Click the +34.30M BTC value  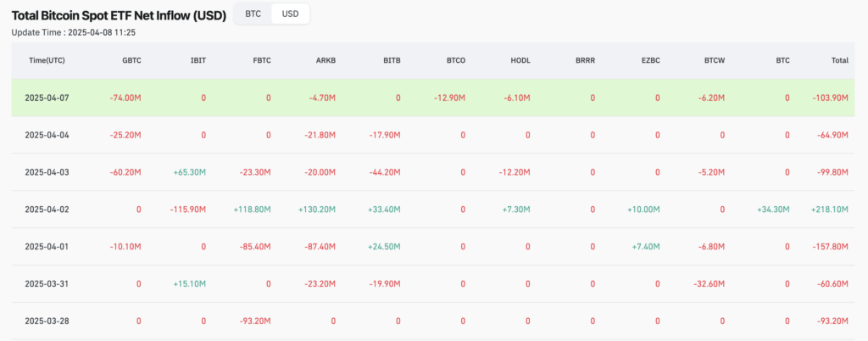tap(774, 210)
